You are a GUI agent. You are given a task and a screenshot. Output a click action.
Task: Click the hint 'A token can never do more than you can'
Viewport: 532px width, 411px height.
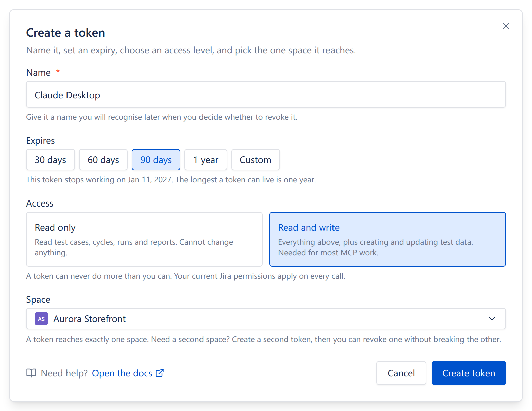(99, 276)
